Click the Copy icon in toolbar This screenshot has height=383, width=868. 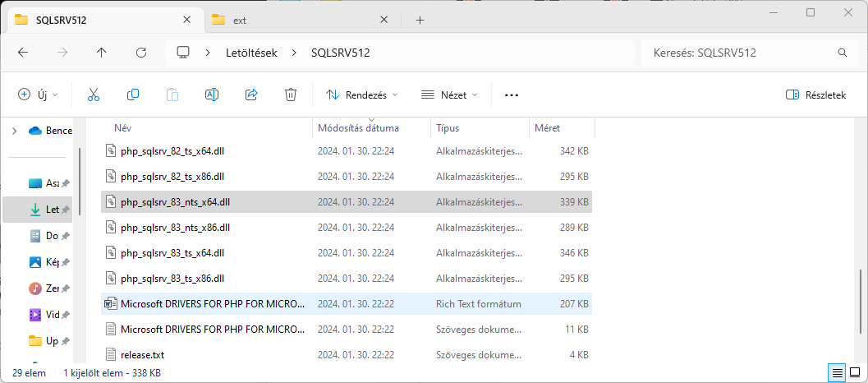(x=133, y=95)
